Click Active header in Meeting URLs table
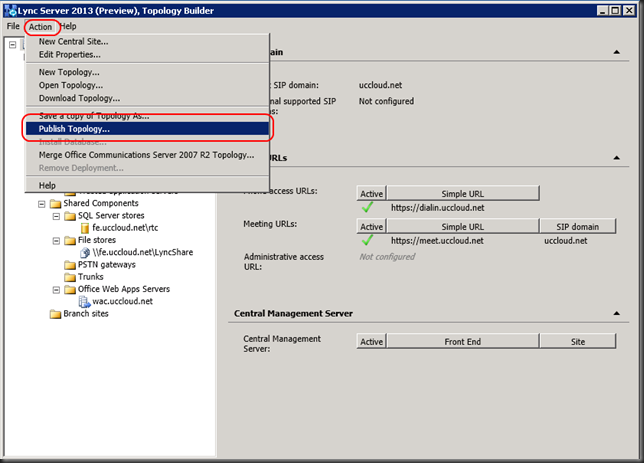 [372, 226]
